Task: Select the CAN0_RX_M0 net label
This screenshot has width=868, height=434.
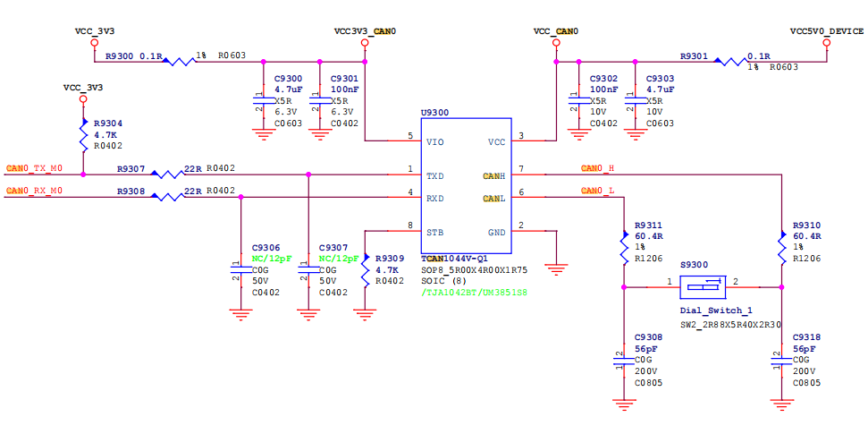Action: pos(34,191)
